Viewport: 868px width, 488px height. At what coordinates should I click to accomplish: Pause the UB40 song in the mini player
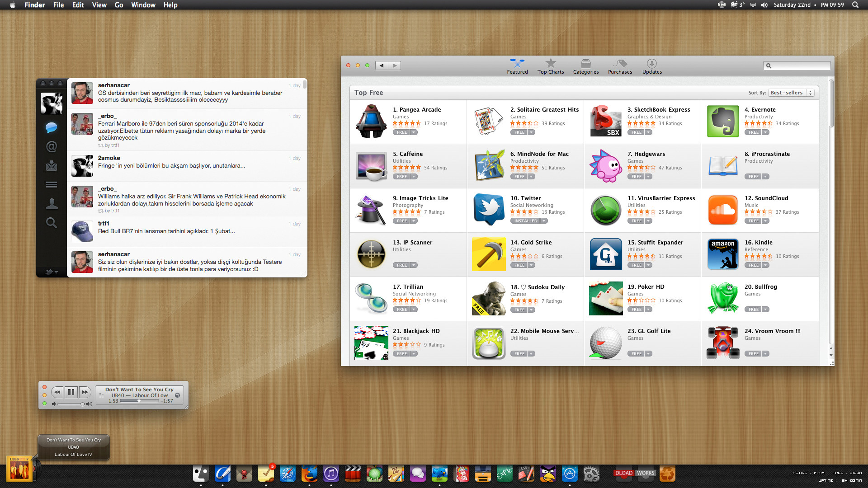point(71,392)
